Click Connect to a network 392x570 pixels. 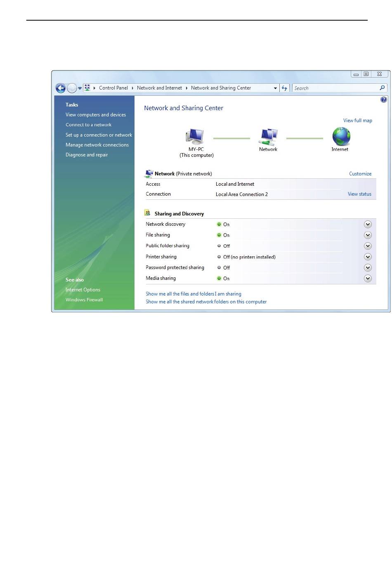[88, 125]
